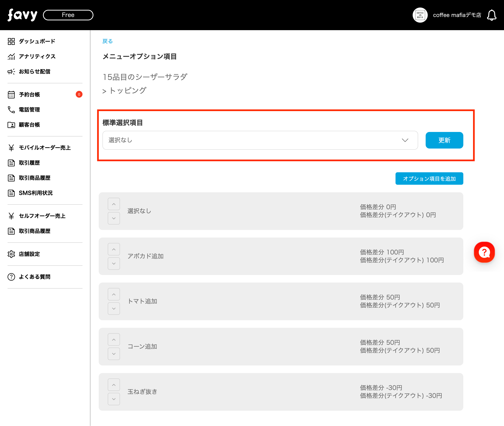Click the オプション項目を追加 button
504x426 pixels.
click(x=429, y=179)
